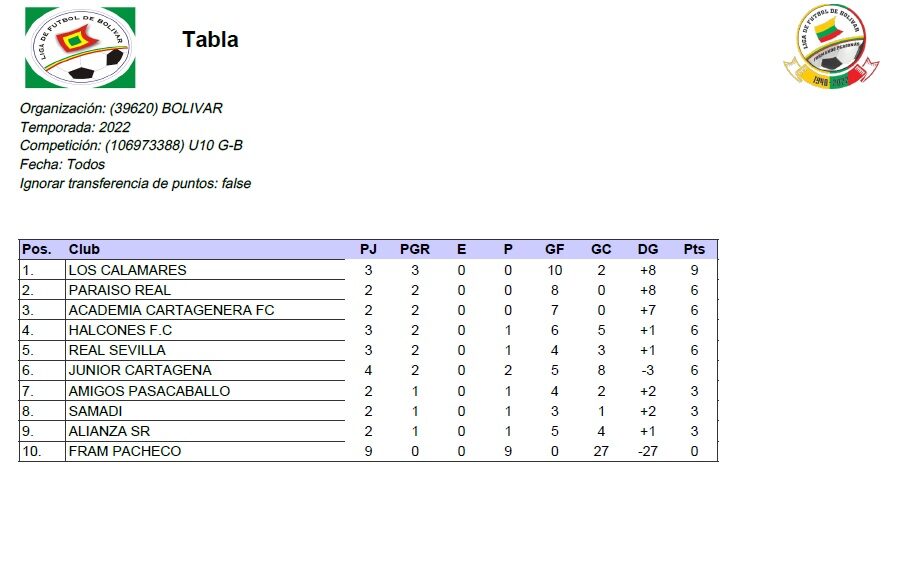The height and width of the screenshot is (567, 912).
Task: Click ACADEMIA CARTAGENERA FC club name
Action: (x=171, y=310)
